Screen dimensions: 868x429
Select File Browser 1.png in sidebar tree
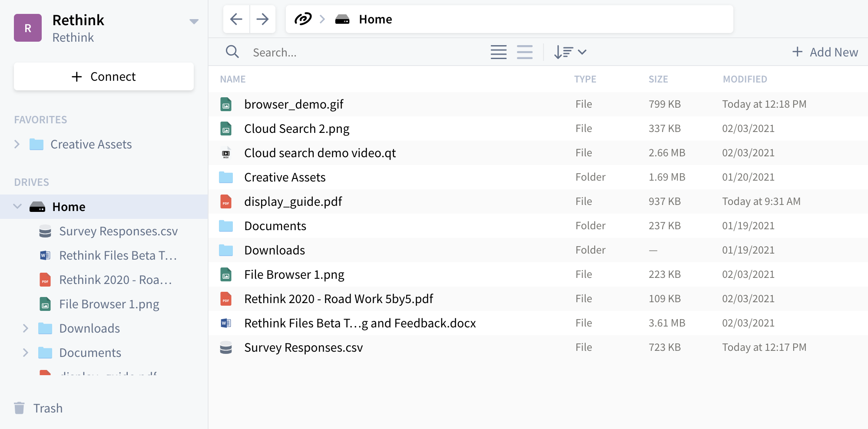[x=109, y=304]
